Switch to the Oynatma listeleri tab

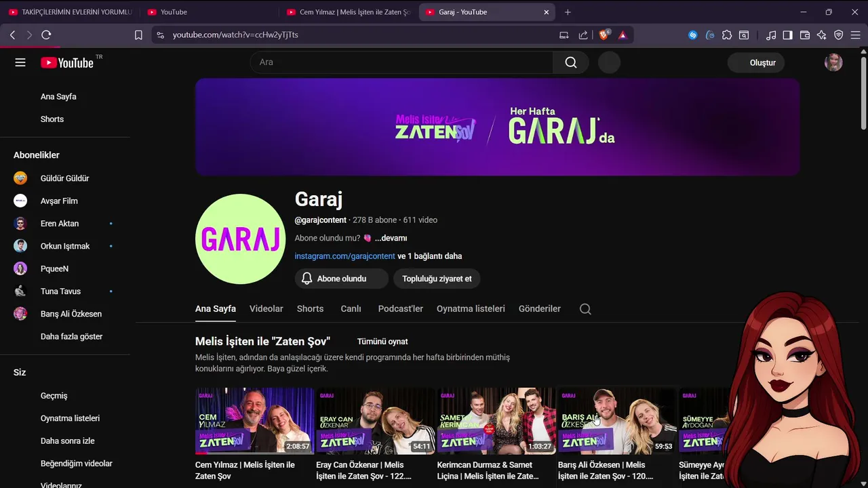tap(471, 308)
